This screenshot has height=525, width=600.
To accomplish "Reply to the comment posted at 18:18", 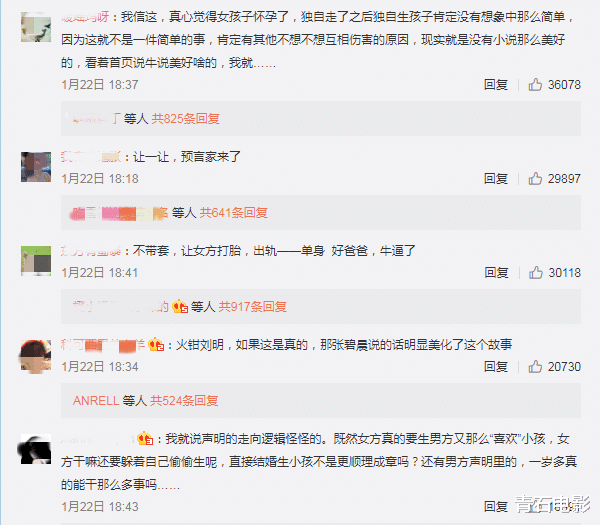I will pyautogui.click(x=496, y=178).
